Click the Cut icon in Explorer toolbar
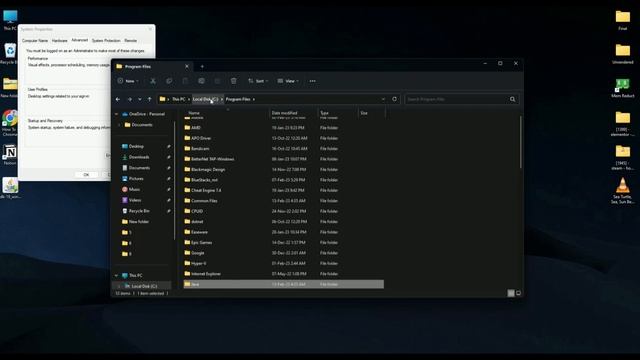The height and width of the screenshot is (360, 640). 153,81
